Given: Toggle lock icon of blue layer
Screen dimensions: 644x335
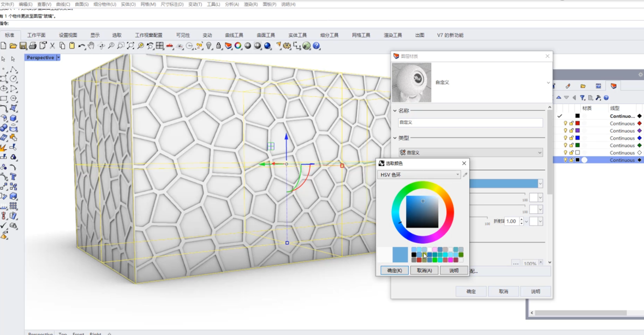Looking at the screenshot, I should coord(571,138).
